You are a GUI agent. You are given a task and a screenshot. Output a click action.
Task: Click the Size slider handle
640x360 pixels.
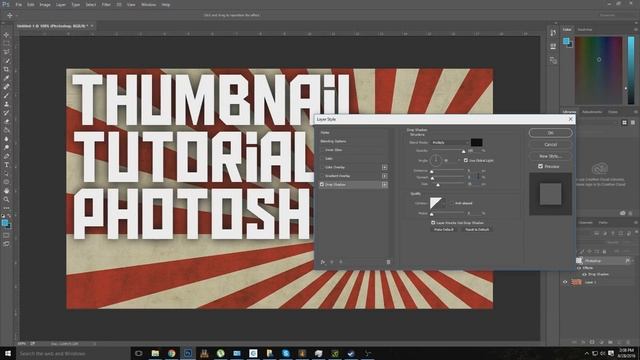[438, 185]
